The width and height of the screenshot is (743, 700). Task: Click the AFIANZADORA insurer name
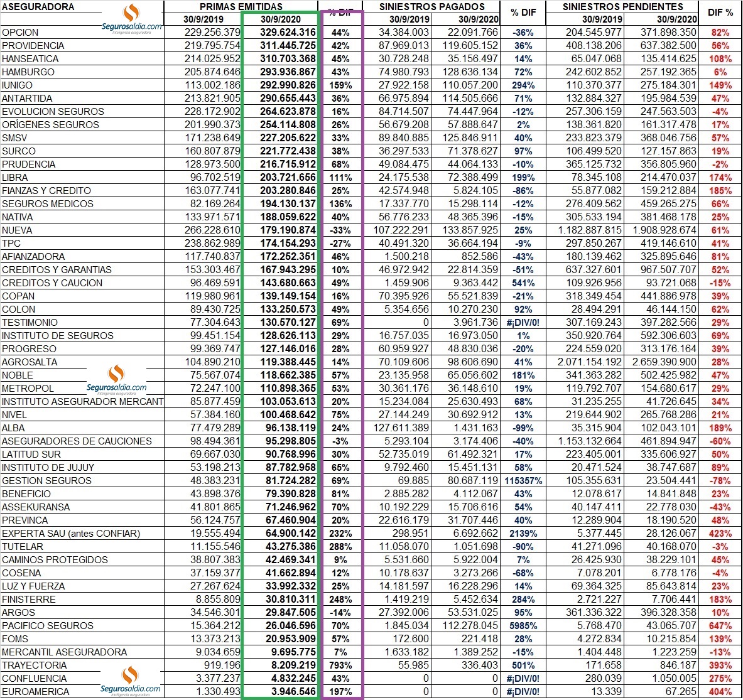(x=33, y=257)
